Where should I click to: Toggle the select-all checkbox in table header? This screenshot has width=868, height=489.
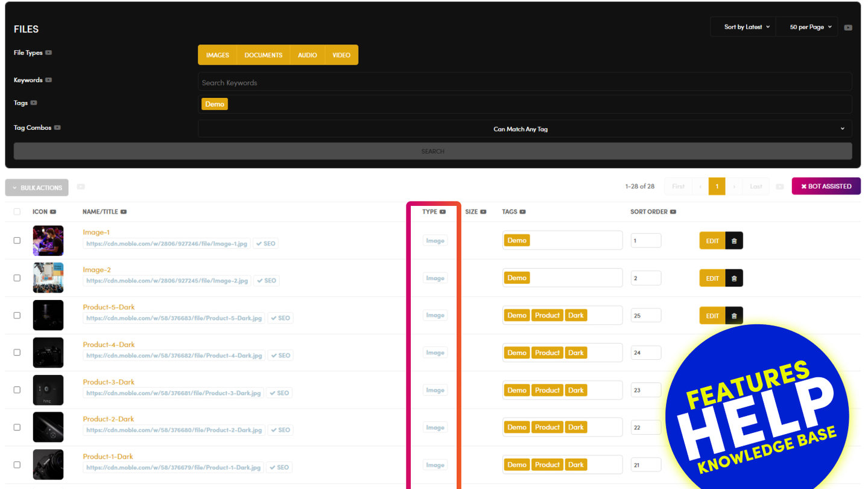click(17, 212)
